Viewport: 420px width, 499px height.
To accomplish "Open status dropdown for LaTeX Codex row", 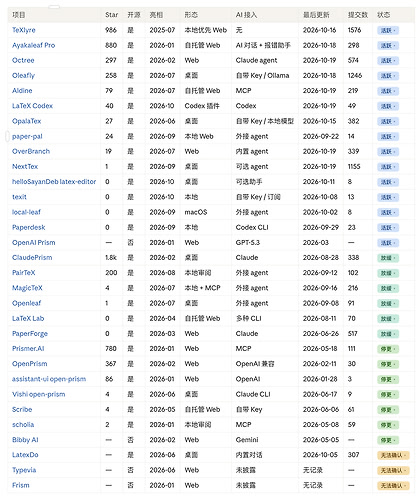I will pos(388,106).
